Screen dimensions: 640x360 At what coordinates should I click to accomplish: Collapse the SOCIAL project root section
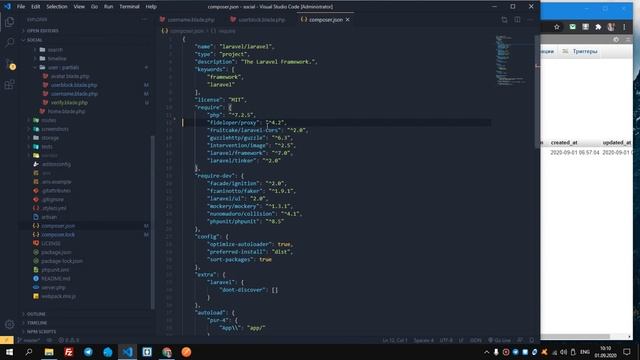coord(34,40)
